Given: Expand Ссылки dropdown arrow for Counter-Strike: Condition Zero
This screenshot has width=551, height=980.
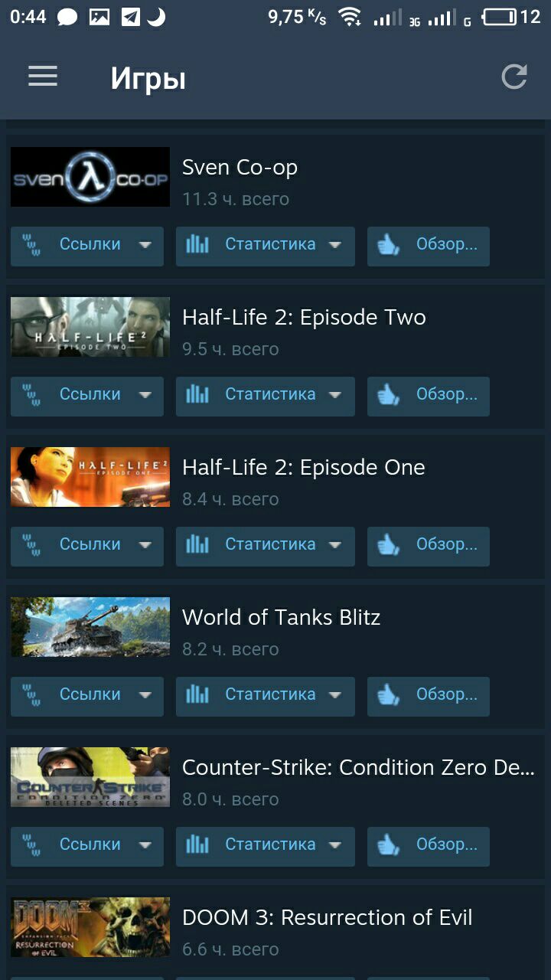Looking at the screenshot, I should click(145, 845).
